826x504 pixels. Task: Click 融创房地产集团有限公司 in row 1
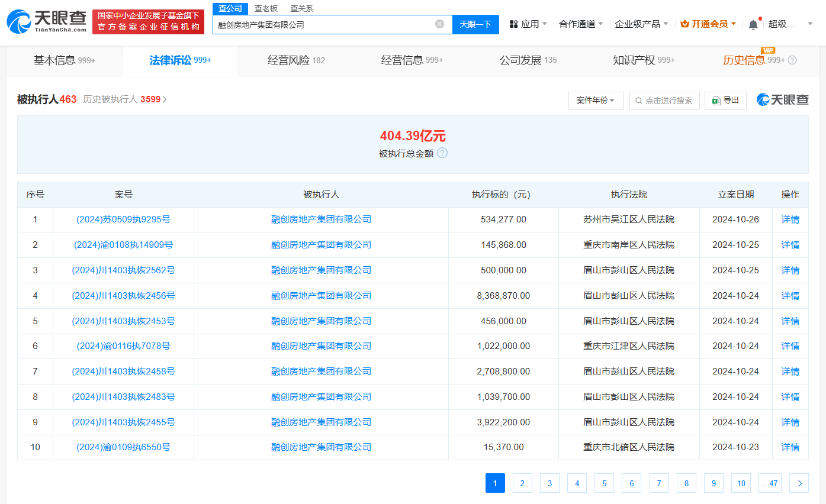[321, 219]
